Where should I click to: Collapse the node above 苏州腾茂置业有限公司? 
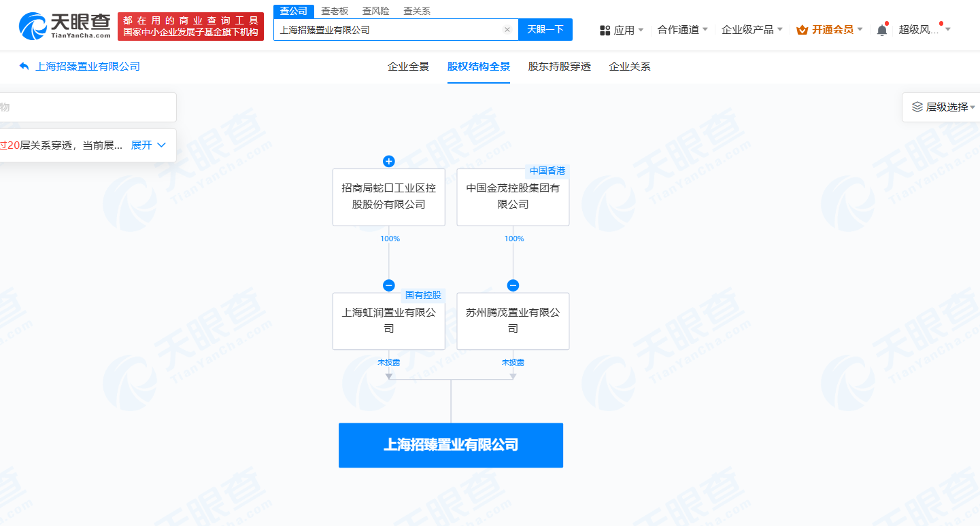coord(513,285)
